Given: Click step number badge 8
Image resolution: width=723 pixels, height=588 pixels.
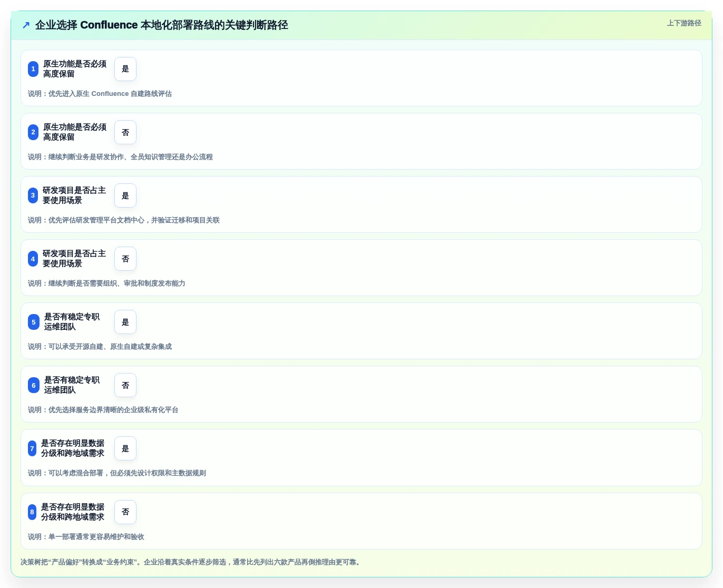Looking at the screenshot, I should pyautogui.click(x=32, y=512).
